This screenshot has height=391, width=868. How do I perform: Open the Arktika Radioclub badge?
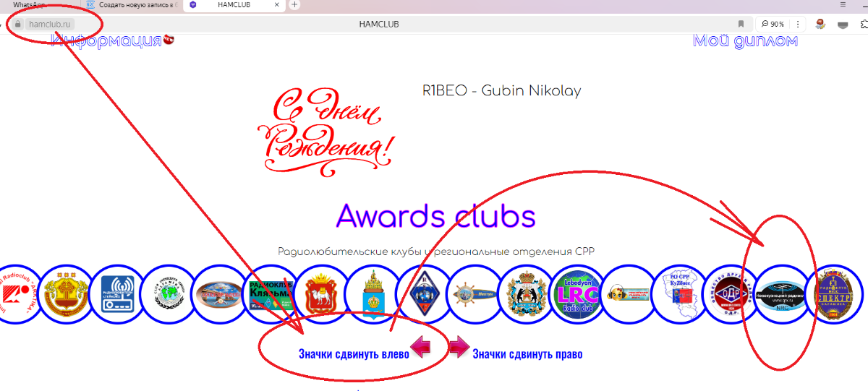tap(13, 293)
